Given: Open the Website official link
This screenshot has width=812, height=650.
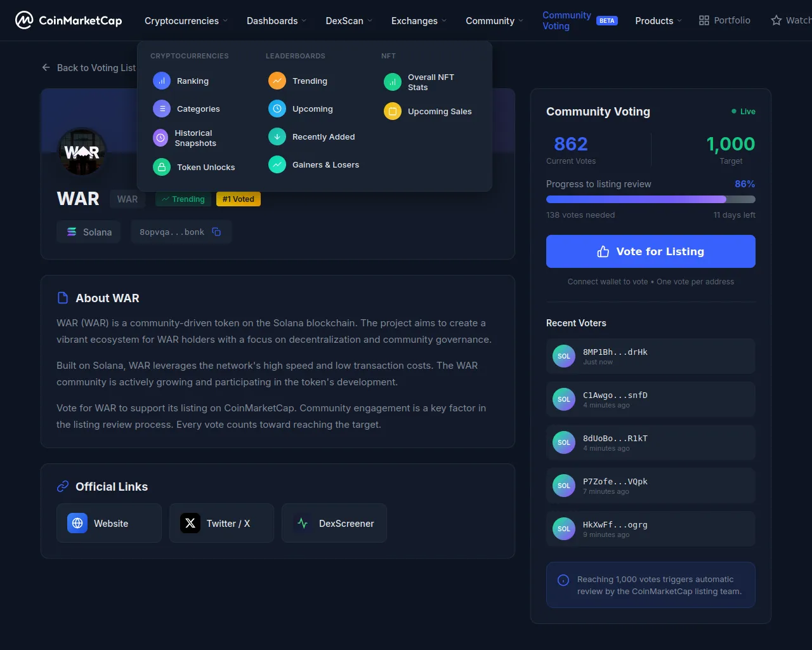Looking at the screenshot, I should 109,523.
